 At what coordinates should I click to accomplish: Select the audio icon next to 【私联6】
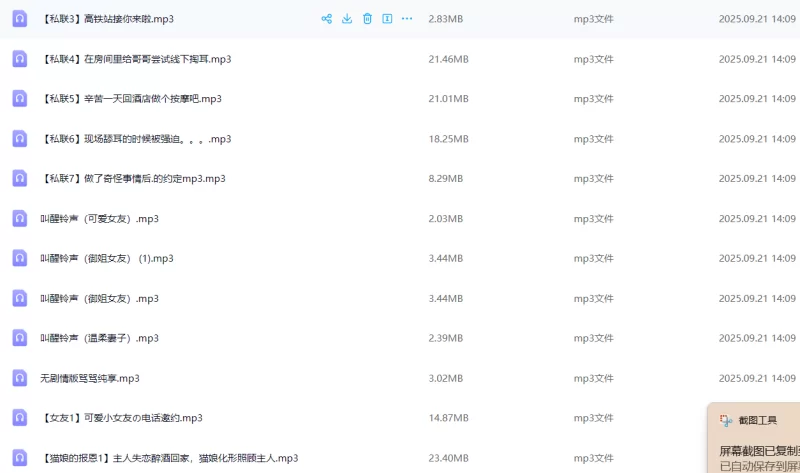click(x=19, y=139)
